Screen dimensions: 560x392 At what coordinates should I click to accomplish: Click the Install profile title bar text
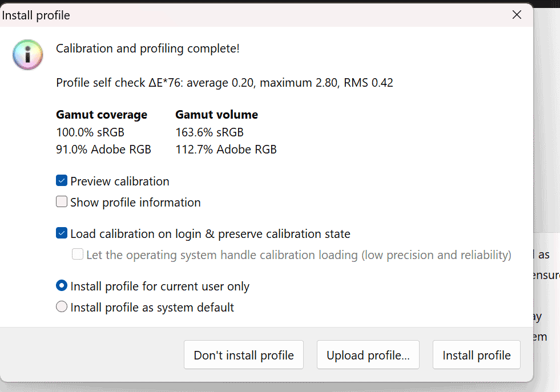click(x=37, y=15)
